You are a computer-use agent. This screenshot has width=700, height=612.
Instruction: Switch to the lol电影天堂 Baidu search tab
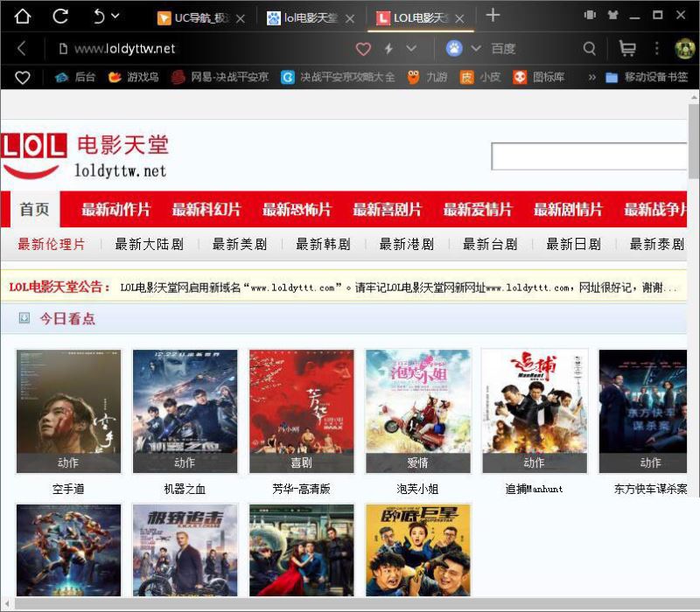pos(303,17)
